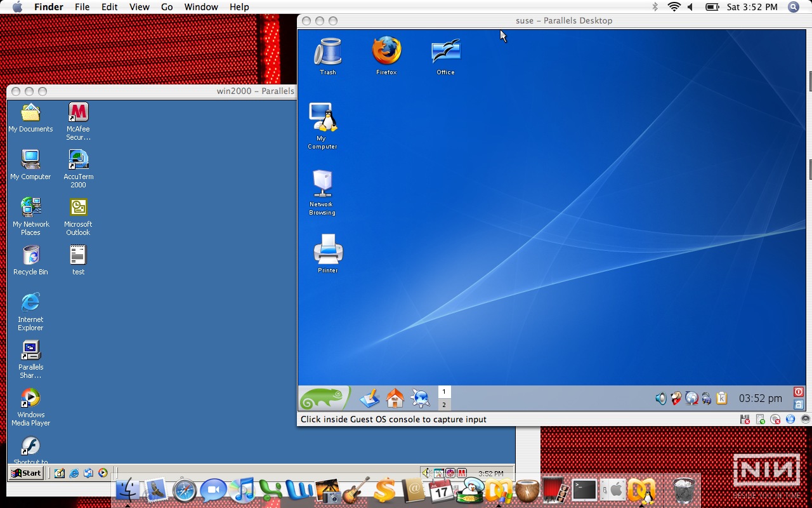The width and height of the screenshot is (812, 508).
Task: Open the Trash in the Dock
Action: coord(684,490)
